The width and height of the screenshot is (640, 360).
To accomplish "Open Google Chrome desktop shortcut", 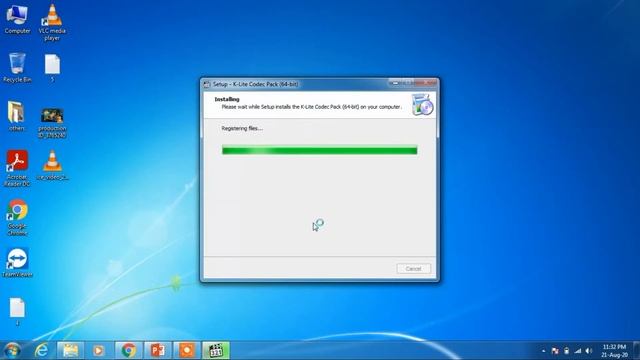I will 17,217.
